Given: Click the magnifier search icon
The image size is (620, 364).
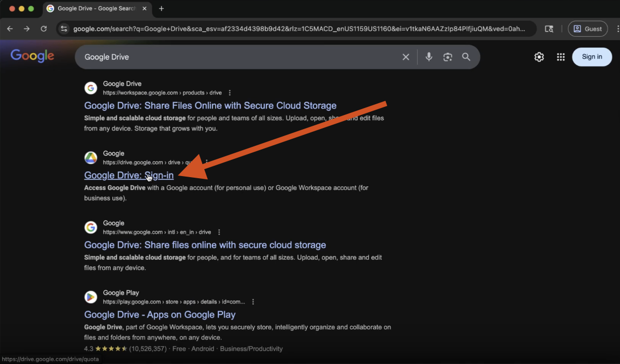Looking at the screenshot, I should [x=466, y=57].
